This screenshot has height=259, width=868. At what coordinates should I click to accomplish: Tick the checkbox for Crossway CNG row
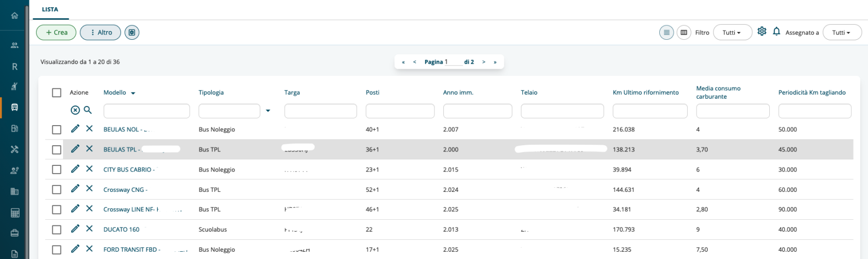point(57,190)
